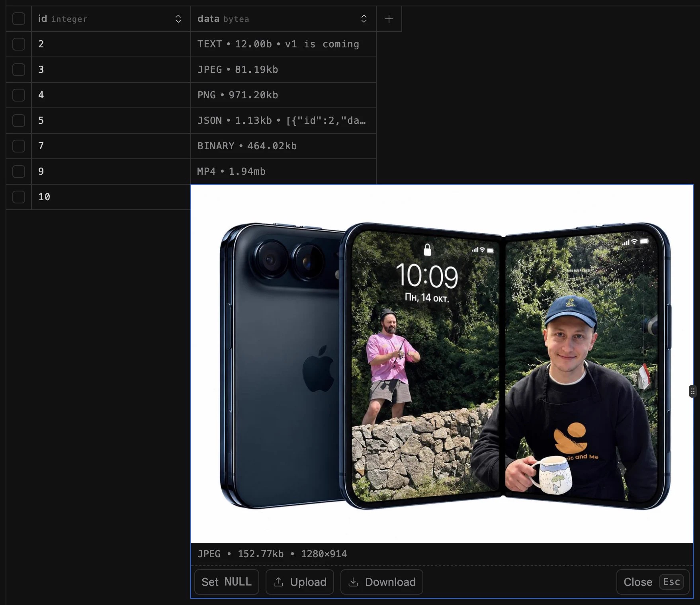Check the checkbox for row id 9
This screenshot has height=605, width=700.
(x=19, y=172)
